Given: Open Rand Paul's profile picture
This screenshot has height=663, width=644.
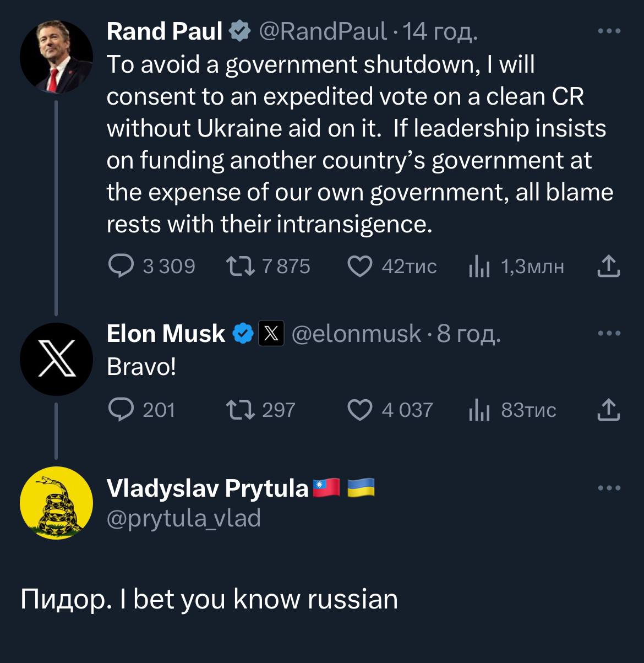Looking at the screenshot, I should [x=56, y=57].
